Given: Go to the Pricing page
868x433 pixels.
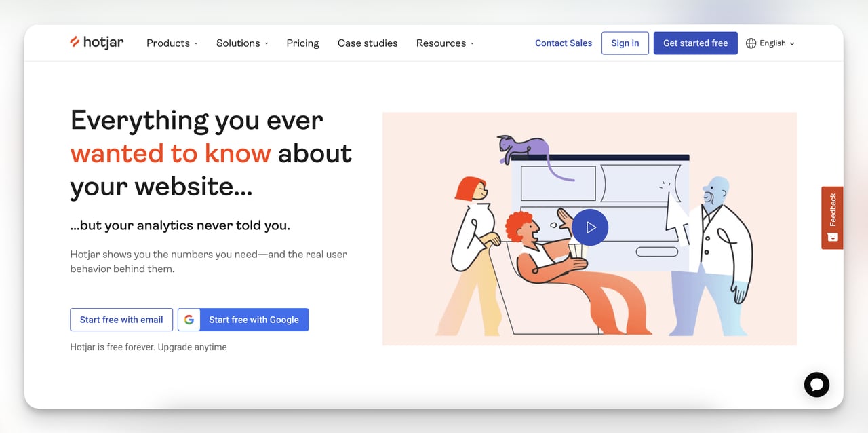Looking at the screenshot, I should 302,43.
